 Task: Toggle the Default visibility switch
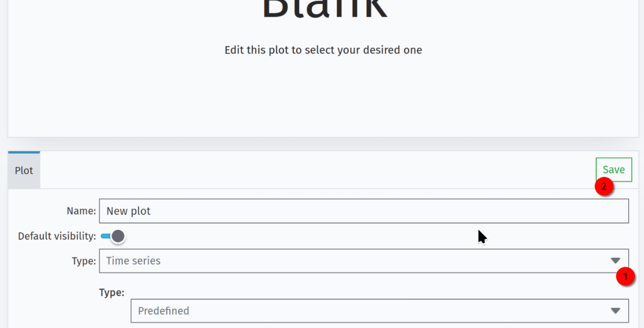pos(113,236)
